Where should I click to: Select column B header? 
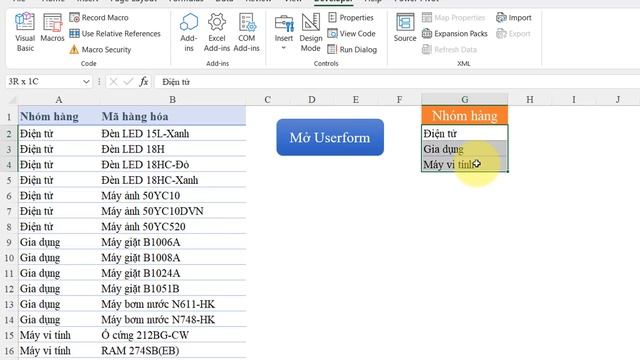click(172, 100)
